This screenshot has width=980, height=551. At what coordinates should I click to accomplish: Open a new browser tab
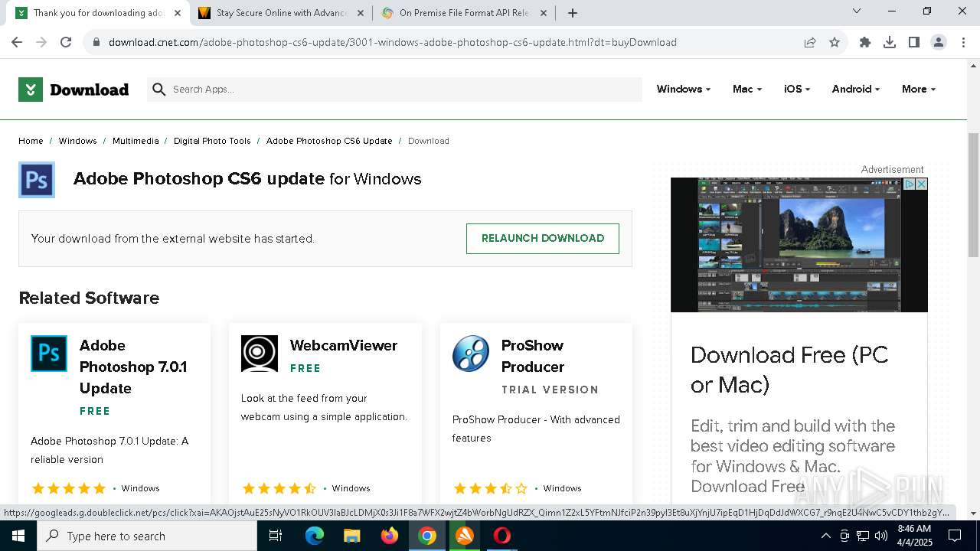pyautogui.click(x=573, y=13)
